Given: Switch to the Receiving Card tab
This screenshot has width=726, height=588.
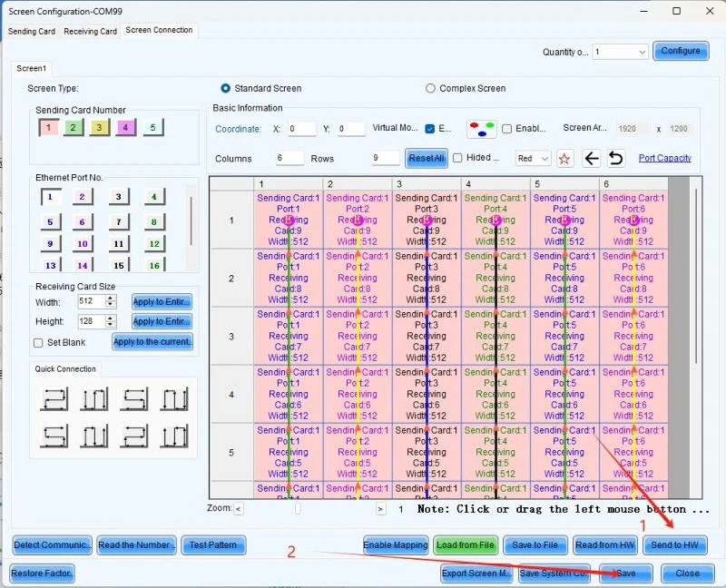Looking at the screenshot, I should (90, 32).
